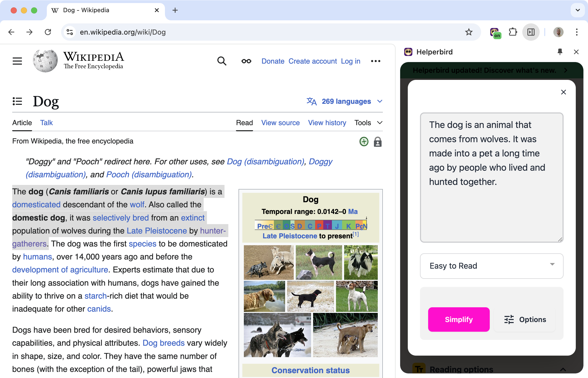Click the bookmark/favorite star icon
Image resolution: width=588 pixels, height=378 pixels.
point(468,32)
